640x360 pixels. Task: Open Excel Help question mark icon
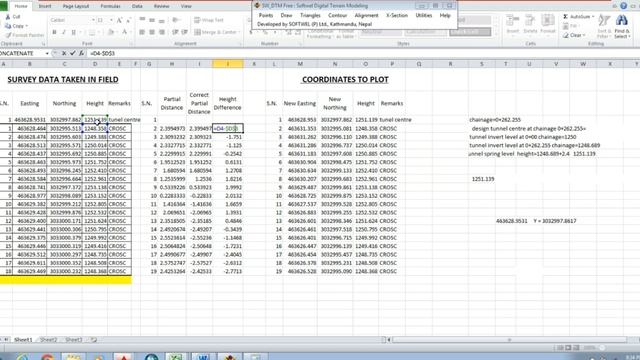(x=623, y=6)
